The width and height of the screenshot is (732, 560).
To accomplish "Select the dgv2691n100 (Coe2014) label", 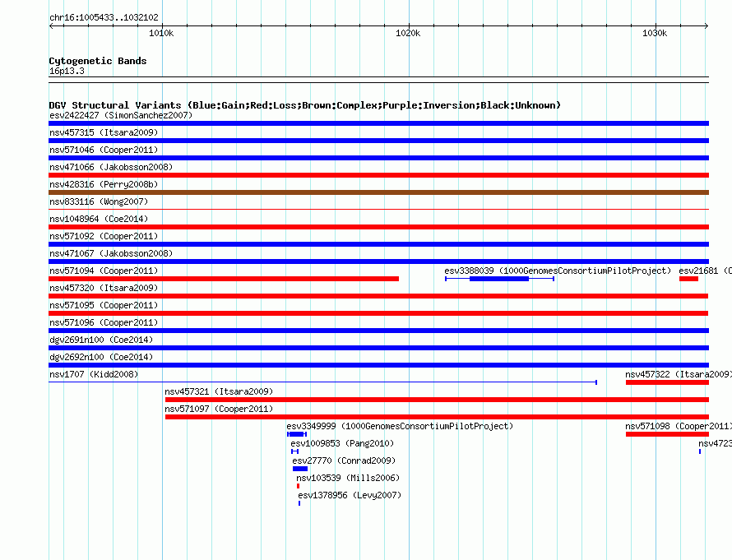I will click(101, 340).
